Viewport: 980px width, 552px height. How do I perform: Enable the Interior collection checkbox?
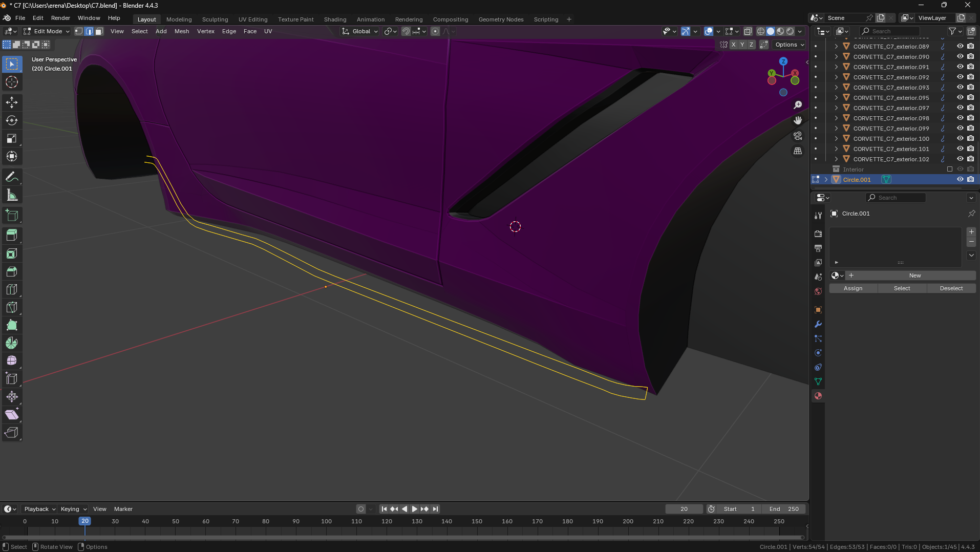[950, 169]
